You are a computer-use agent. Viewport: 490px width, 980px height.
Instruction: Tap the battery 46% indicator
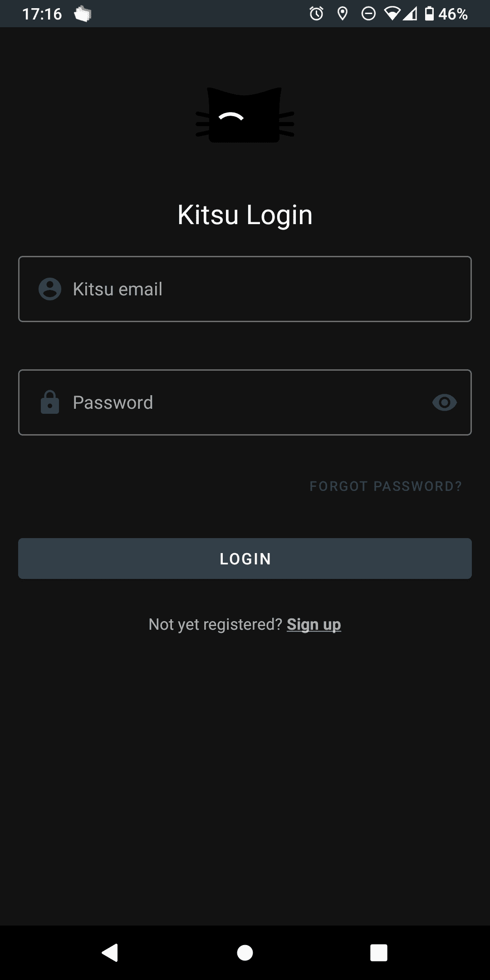(x=446, y=14)
